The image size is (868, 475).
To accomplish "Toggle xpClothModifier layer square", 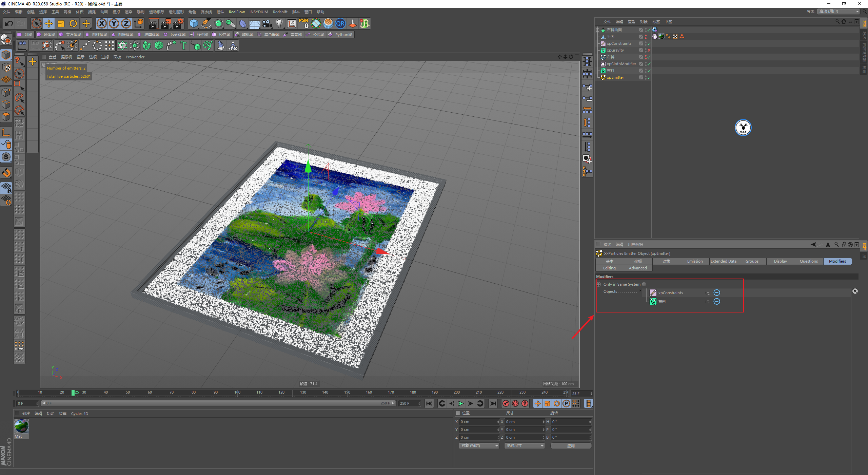I will pyautogui.click(x=641, y=64).
